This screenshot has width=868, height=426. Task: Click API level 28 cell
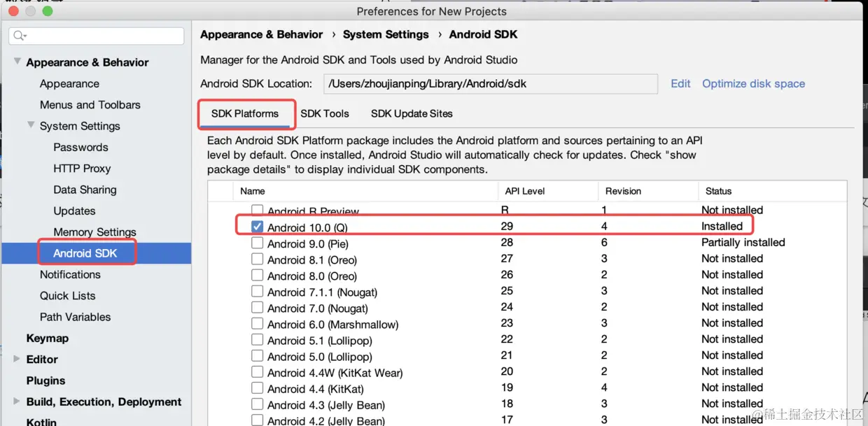(507, 242)
